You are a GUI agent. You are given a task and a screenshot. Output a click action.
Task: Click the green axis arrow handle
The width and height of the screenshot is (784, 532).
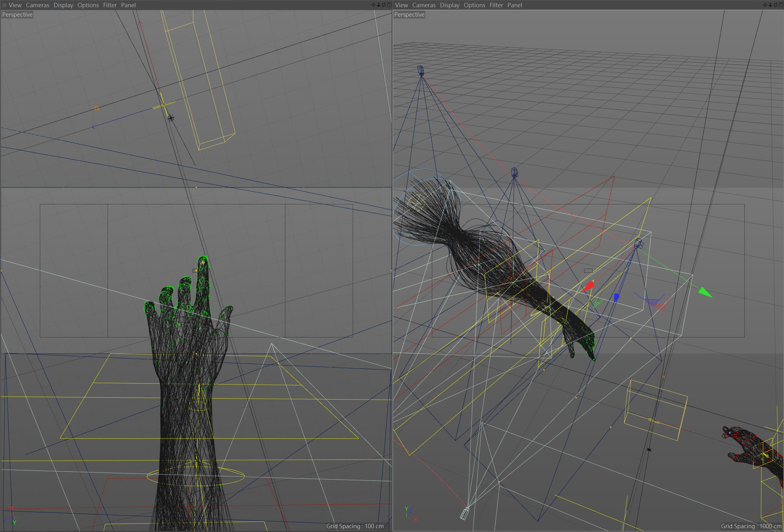pos(705,292)
